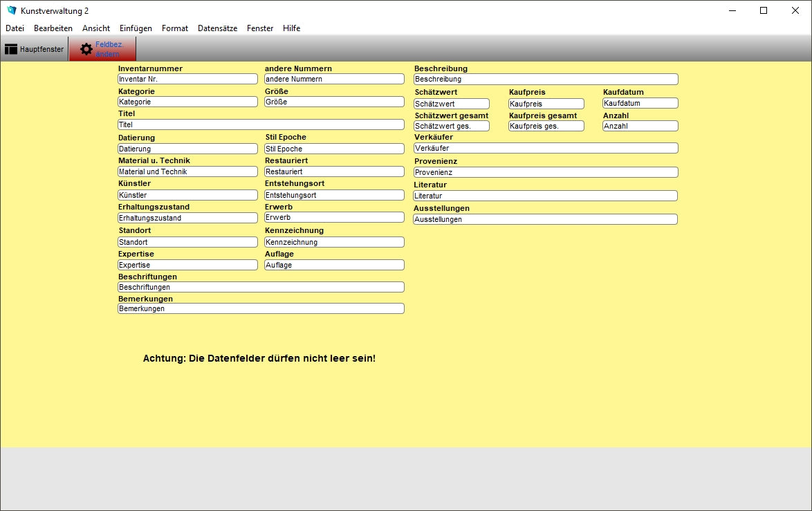
Task: Open the Datei menu
Action: [15, 28]
